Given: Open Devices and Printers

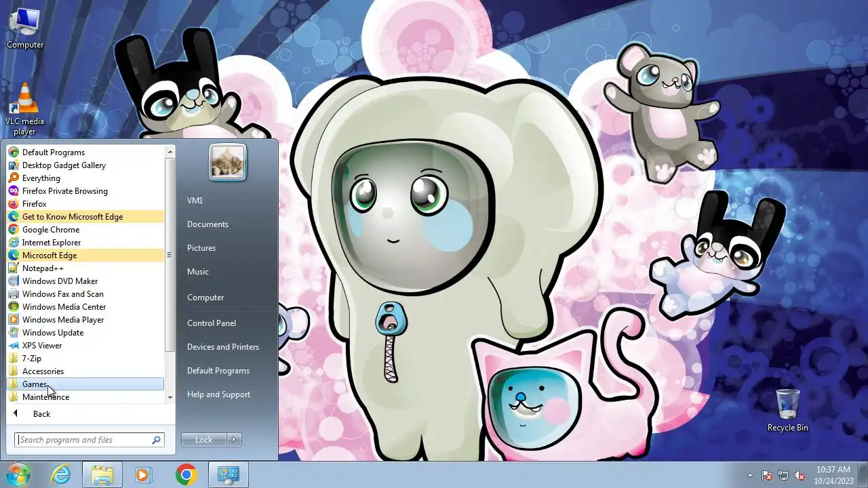Looking at the screenshot, I should (223, 347).
